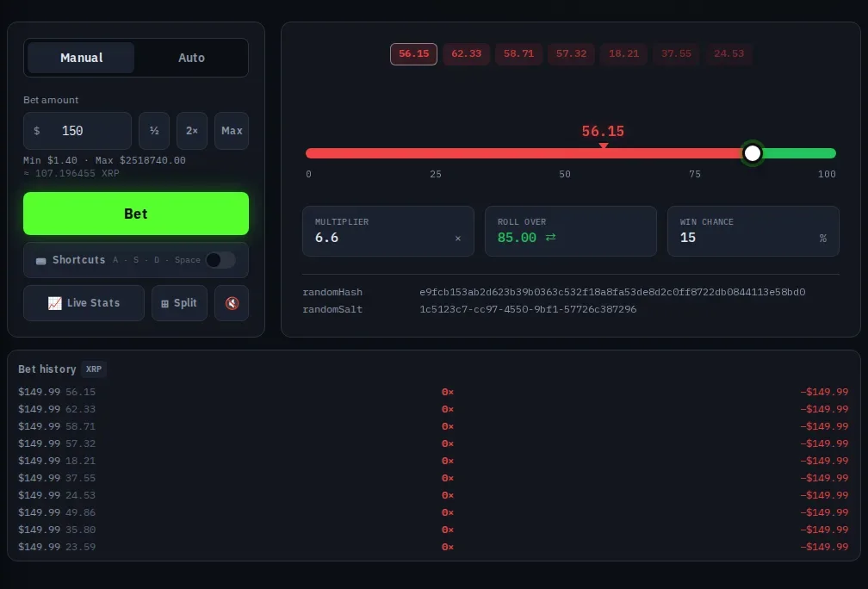This screenshot has height=589, width=868.
Task: Select the Manual tab
Action: 81,58
